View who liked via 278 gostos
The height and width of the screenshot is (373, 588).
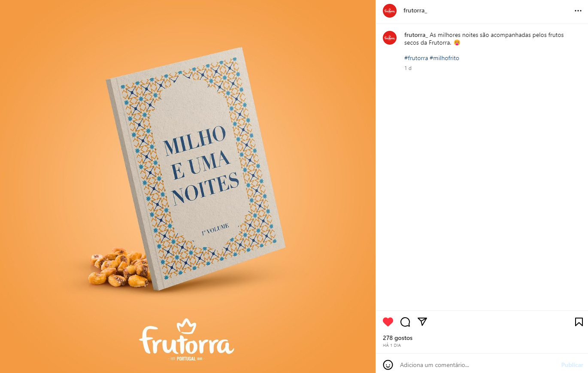(397, 338)
